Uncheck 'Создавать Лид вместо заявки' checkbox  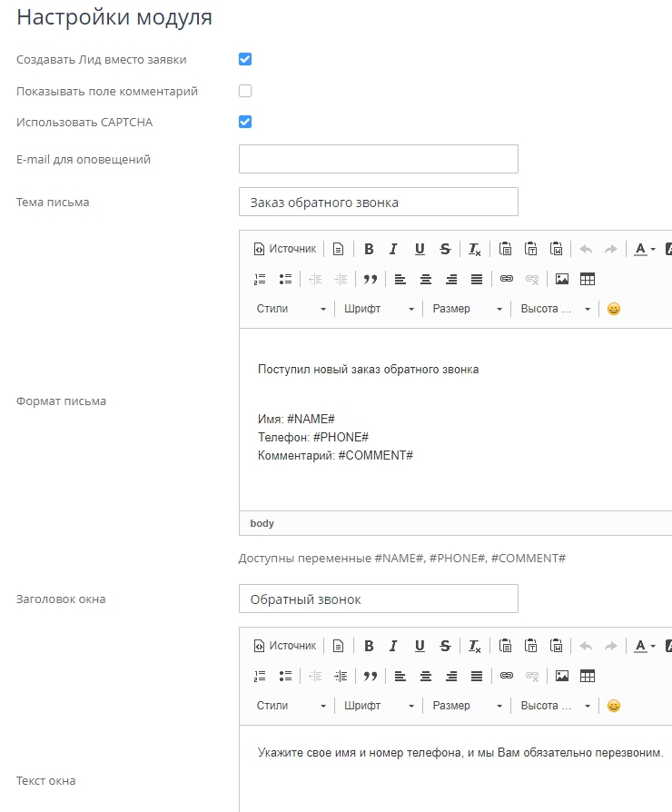pos(245,59)
